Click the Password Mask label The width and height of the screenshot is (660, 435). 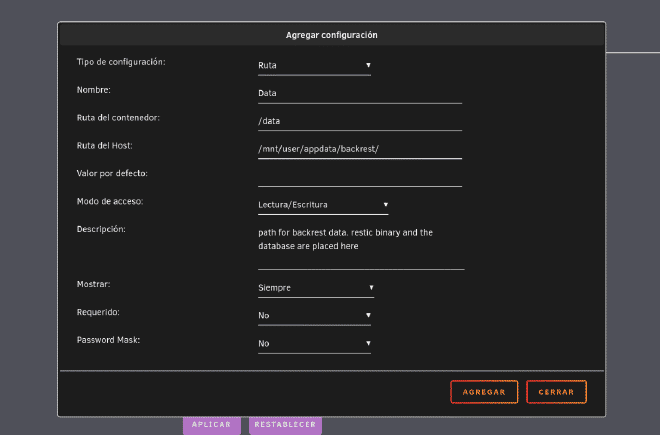(x=108, y=340)
